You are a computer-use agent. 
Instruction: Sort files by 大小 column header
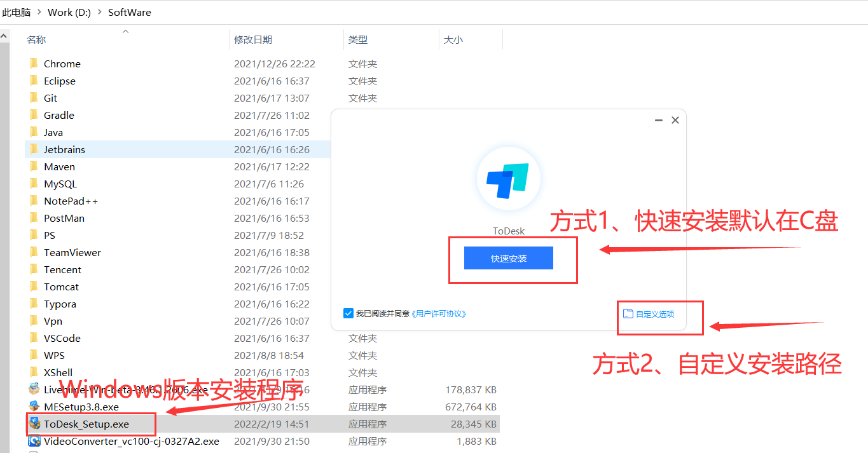[453, 39]
